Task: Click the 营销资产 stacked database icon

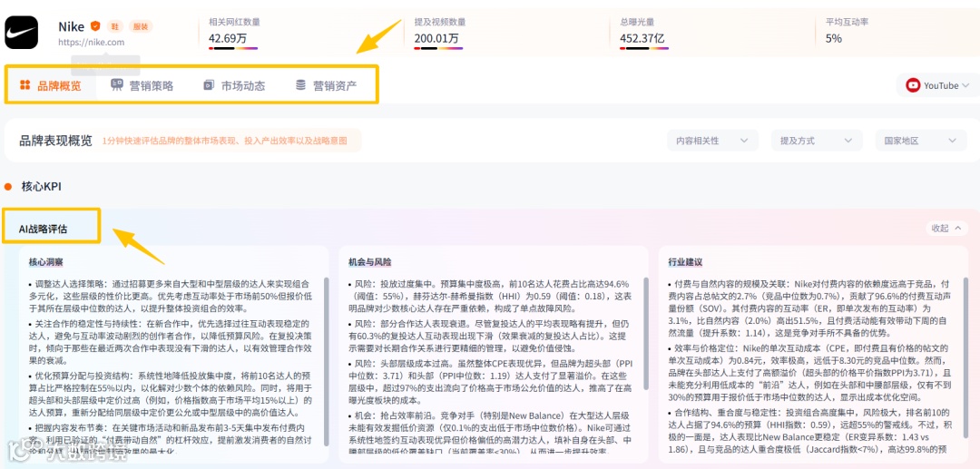Action: tap(300, 85)
